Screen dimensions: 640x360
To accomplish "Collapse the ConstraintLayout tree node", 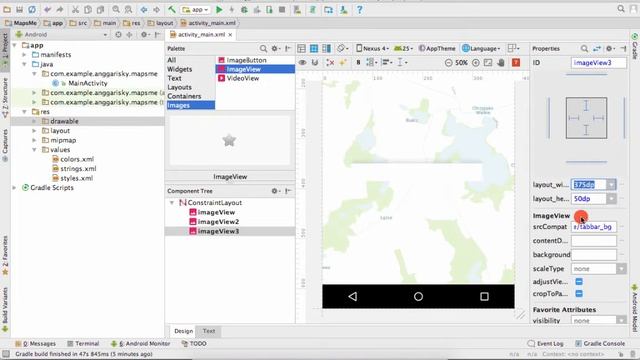I will 172,203.
